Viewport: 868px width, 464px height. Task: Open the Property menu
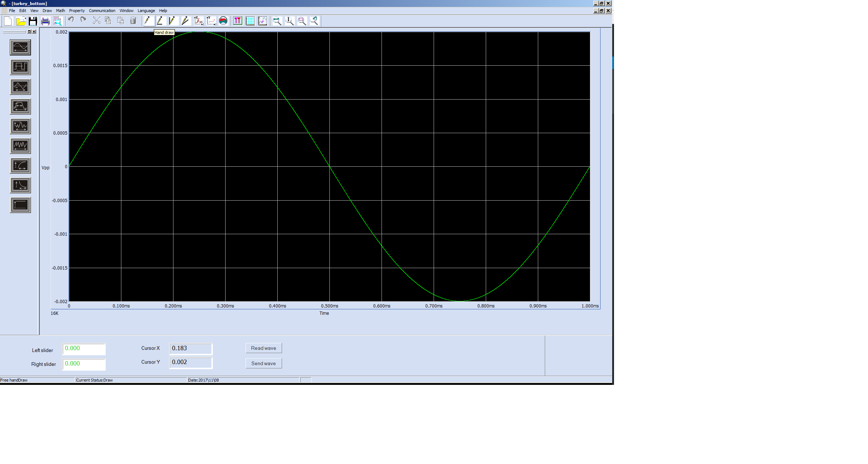pos(77,11)
